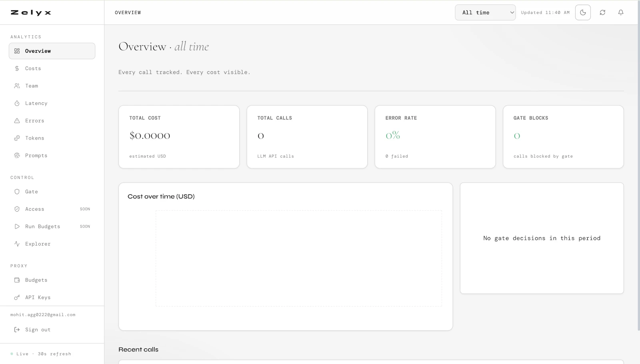640x364 pixels.
Task: Click the Total Calls card
Action: (307, 137)
